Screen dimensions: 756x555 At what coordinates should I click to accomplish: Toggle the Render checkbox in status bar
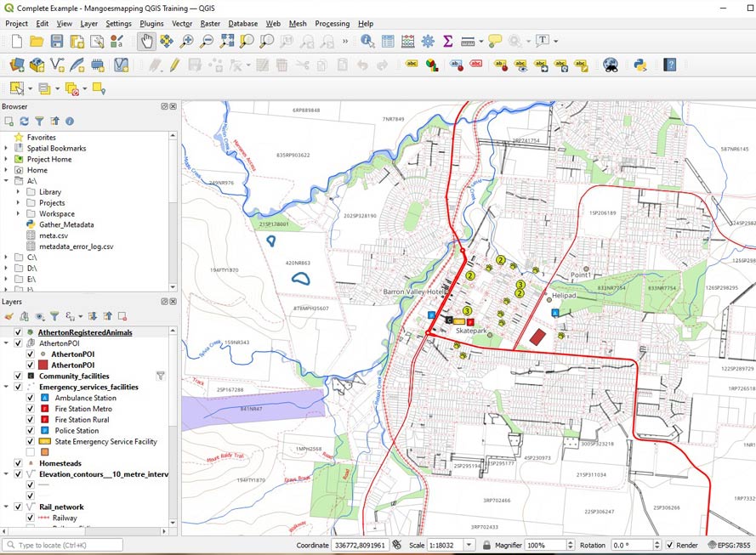[670, 545]
